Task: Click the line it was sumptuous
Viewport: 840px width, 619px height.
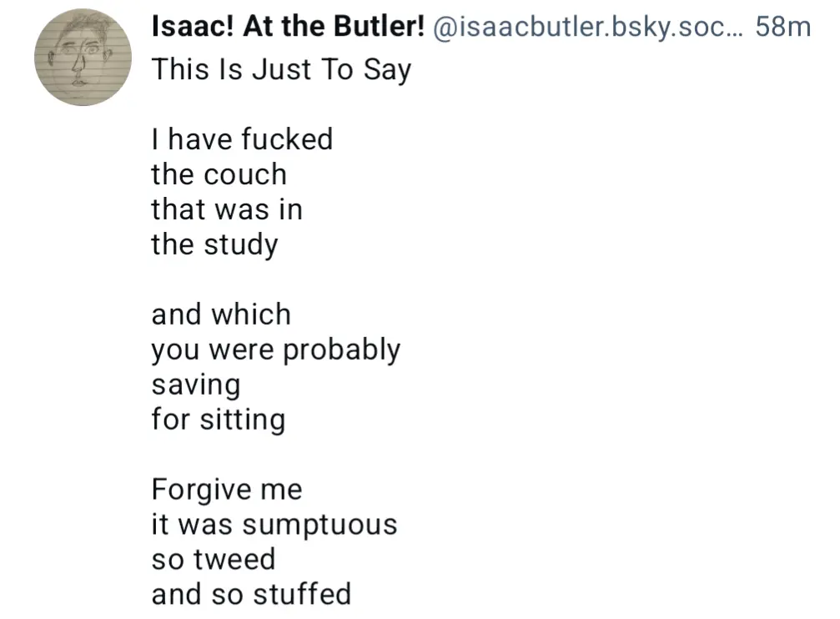Action: click(x=274, y=525)
